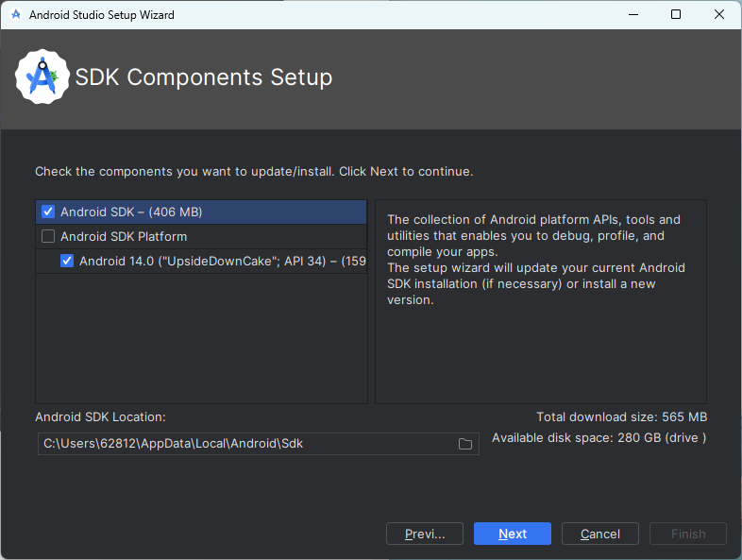Check the Android SDK Platform checkbox
The height and width of the screenshot is (560, 742).
(48, 236)
